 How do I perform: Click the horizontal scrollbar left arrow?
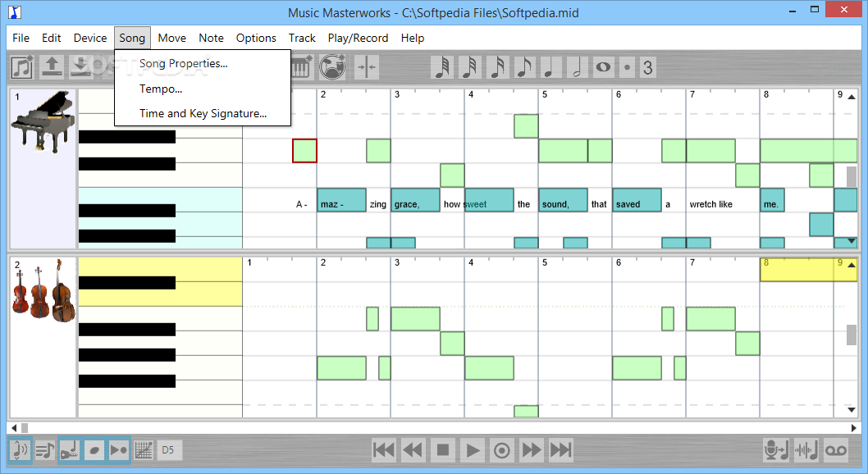(14, 427)
